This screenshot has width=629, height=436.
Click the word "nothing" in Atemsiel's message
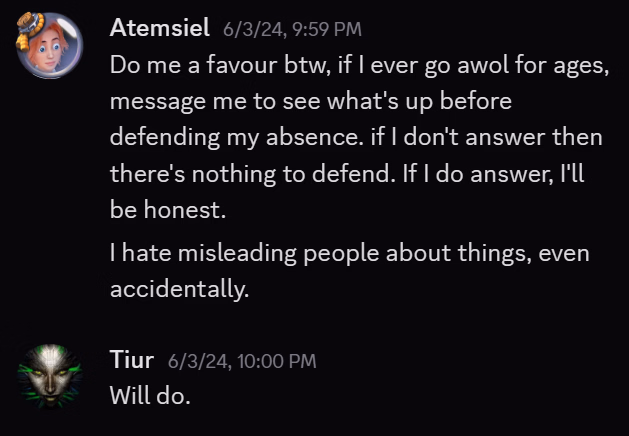point(234,175)
